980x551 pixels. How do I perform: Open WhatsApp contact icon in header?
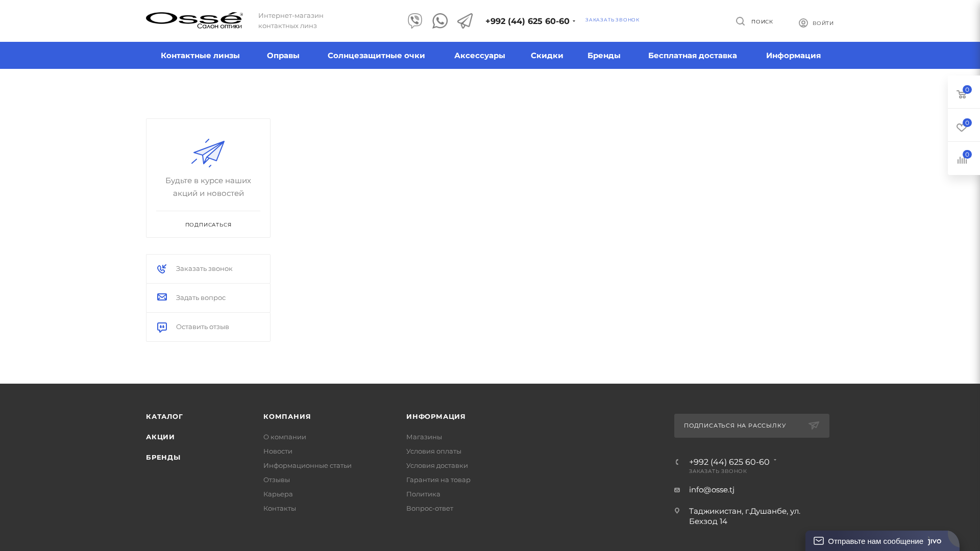440,21
